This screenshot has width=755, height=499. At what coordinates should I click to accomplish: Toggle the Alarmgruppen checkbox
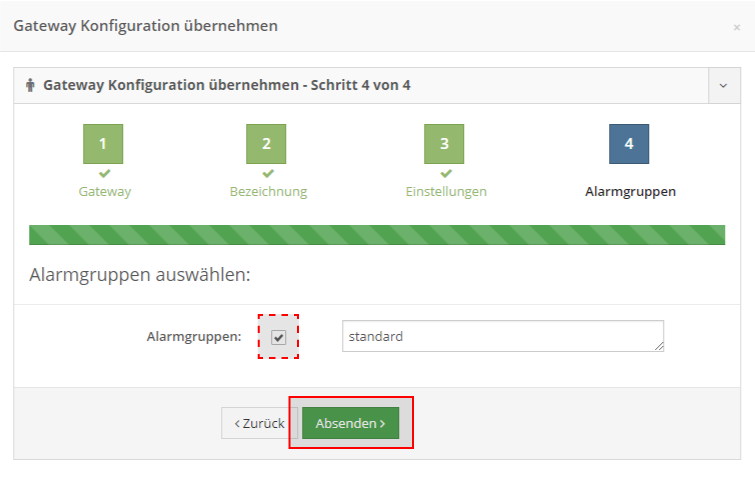(278, 337)
